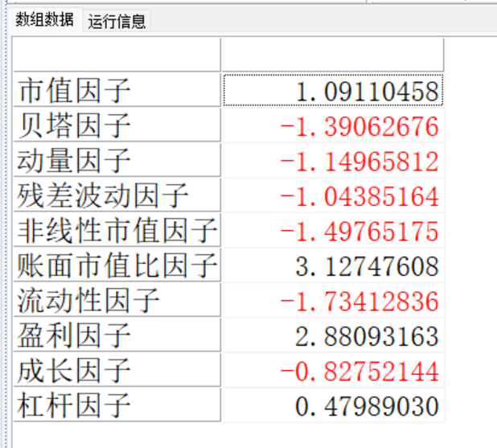Click the red value -1.39062676
The height and width of the screenshot is (448, 497).
click(359, 126)
